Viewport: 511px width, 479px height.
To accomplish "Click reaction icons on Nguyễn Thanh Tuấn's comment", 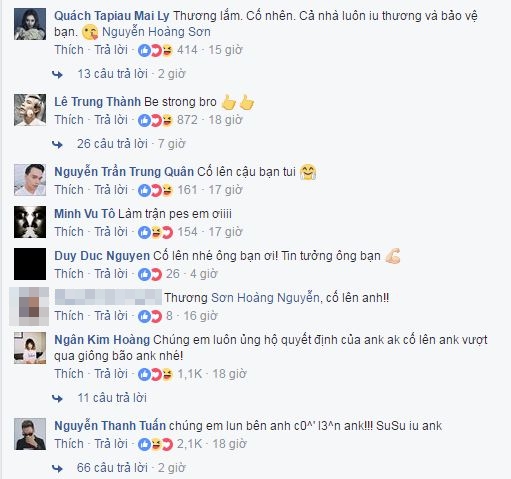I will point(156,444).
